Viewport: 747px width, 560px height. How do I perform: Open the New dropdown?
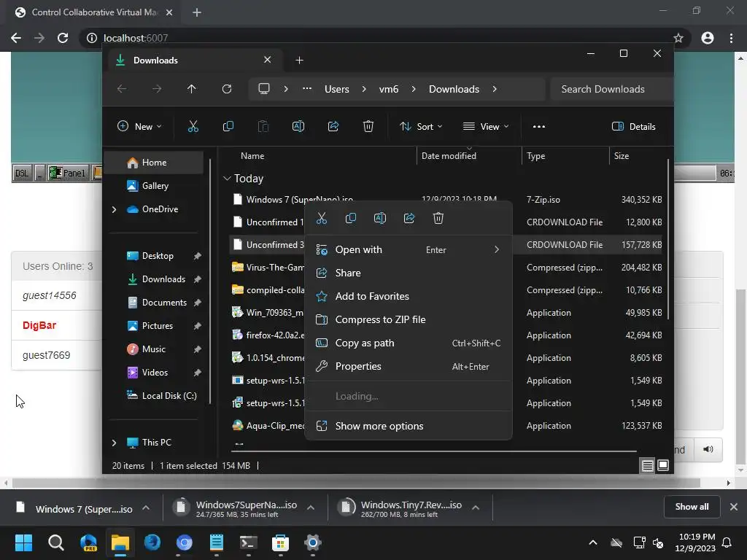point(139,127)
